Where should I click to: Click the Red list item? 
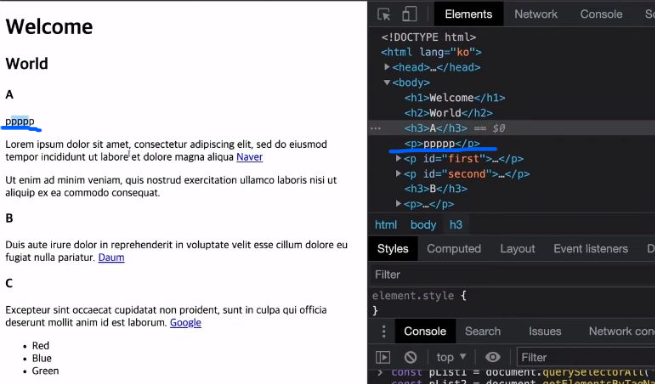(41, 346)
